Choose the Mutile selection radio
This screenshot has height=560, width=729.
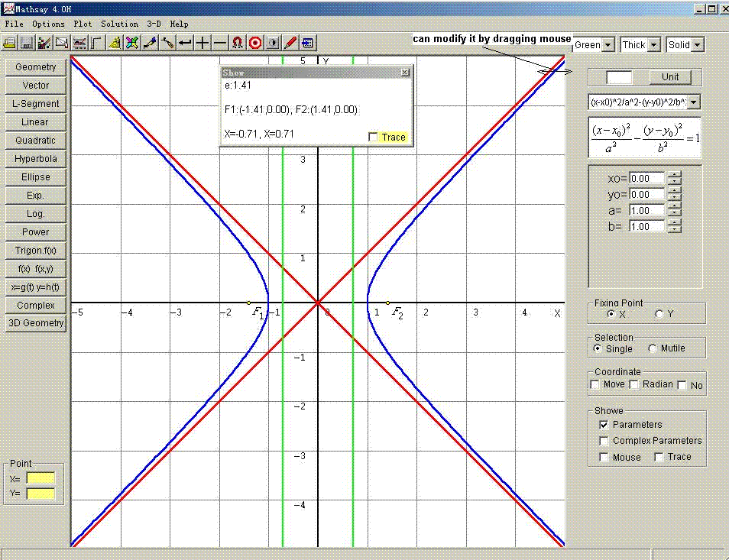[653, 348]
